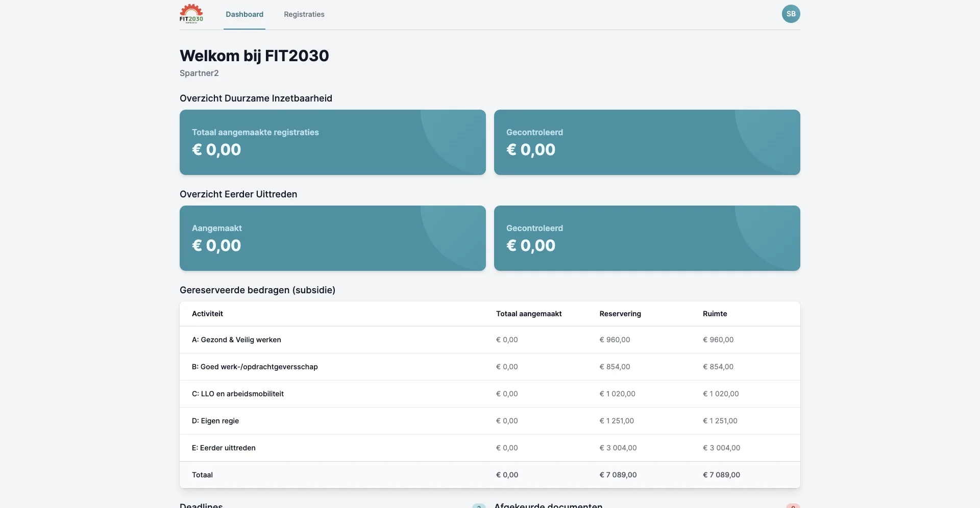Image resolution: width=980 pixels, height=508 pixels.
Task: Click the Totaal summary row label
Action: coord(202,475)
